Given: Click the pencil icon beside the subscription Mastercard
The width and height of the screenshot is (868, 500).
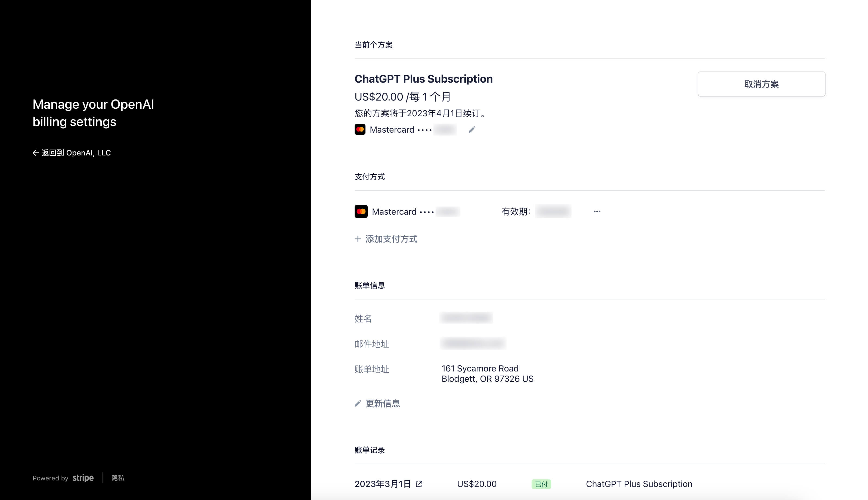Looking at the screenshot, I should tap(472, 129).
